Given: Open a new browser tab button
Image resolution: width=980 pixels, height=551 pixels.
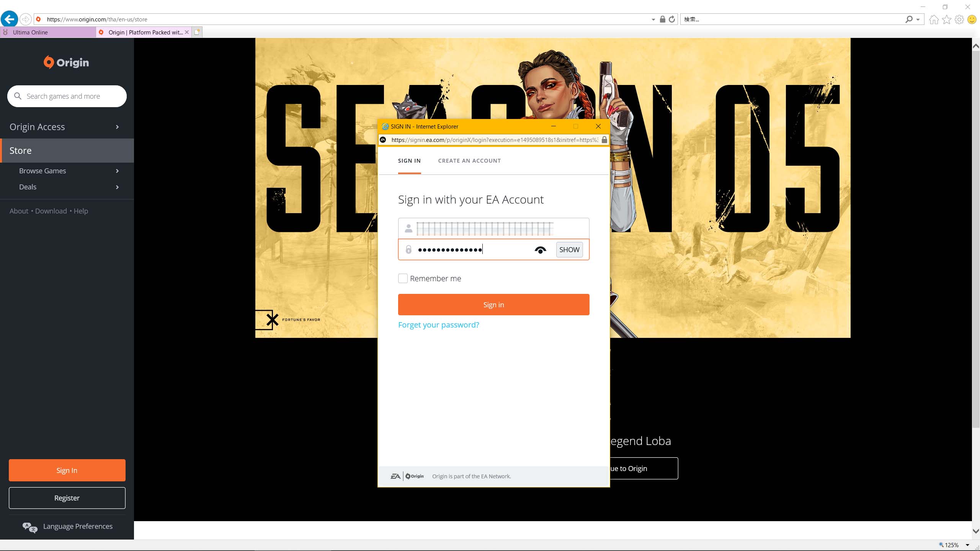Looking at the screenshot, I should click(197, 32).
